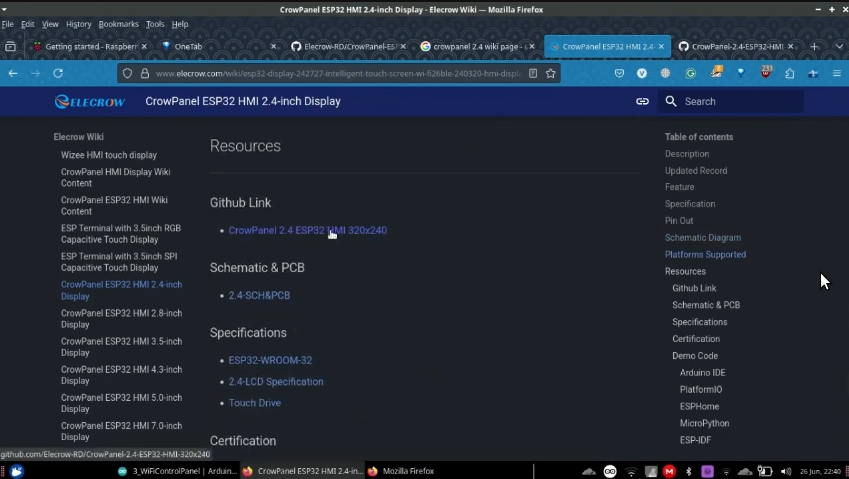Open the Pocket save icon
The width and height of the screenshot is (849, 479).
619,73
